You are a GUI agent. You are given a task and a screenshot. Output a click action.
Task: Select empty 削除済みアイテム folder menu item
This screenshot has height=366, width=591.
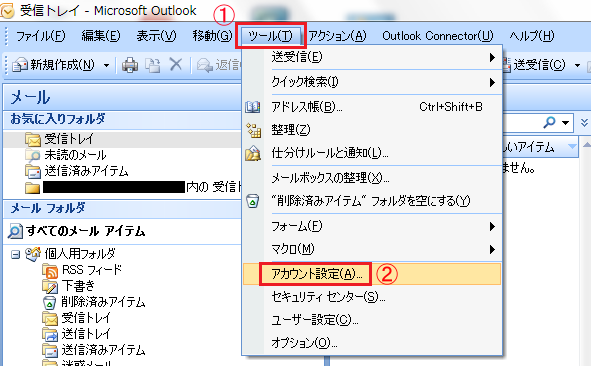(372, 201)
